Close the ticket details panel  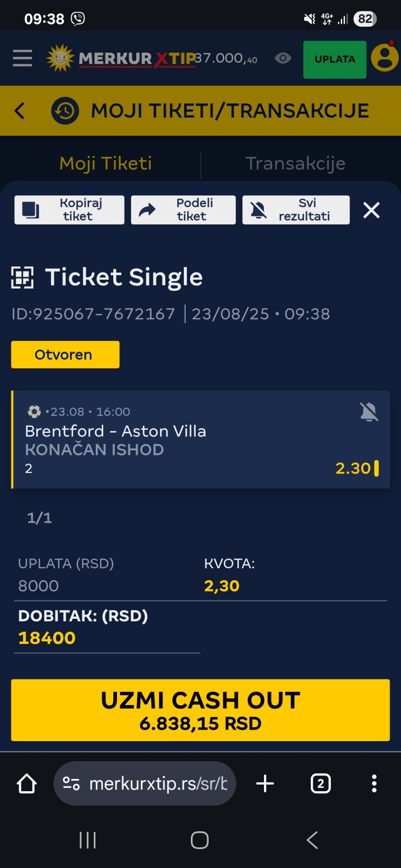(x=371, y=210)
